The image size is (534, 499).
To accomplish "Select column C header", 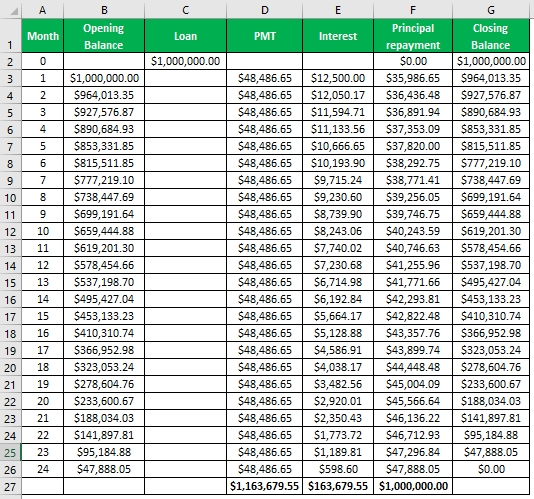I will 186,10.
